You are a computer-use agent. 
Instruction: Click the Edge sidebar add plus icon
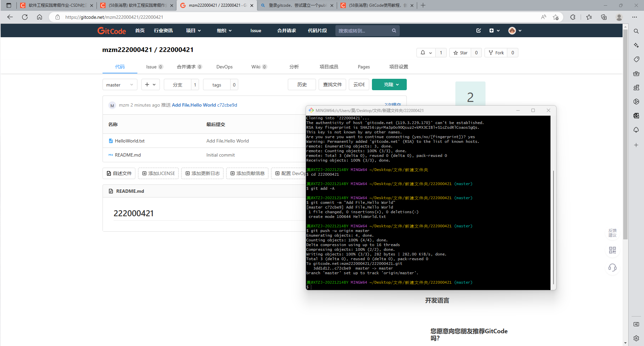(636, 145)
